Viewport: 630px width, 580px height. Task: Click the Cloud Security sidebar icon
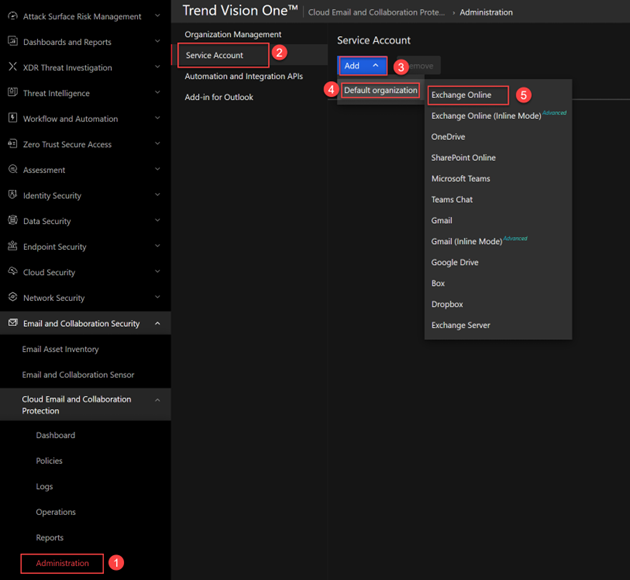pyautogui.click(x=13, y=271)
